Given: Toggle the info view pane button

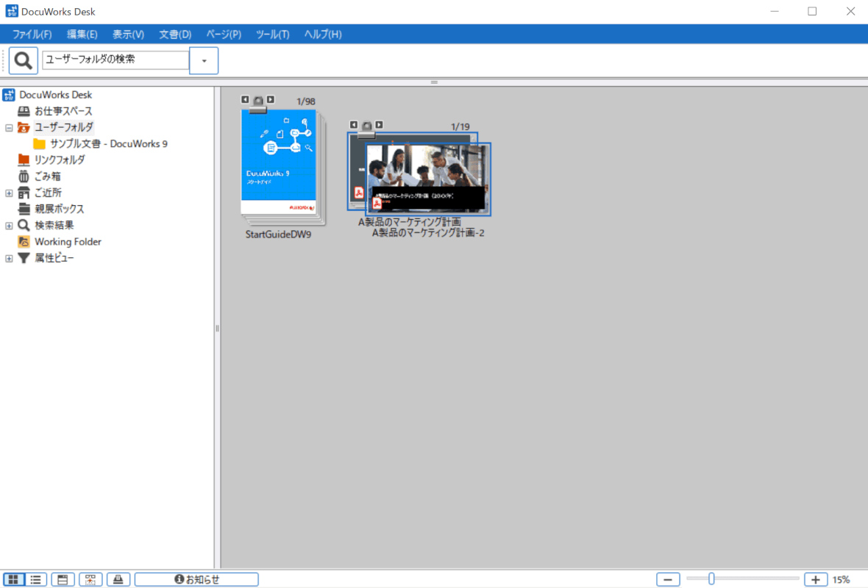Looking at the screenshot, I should point(63,579).
